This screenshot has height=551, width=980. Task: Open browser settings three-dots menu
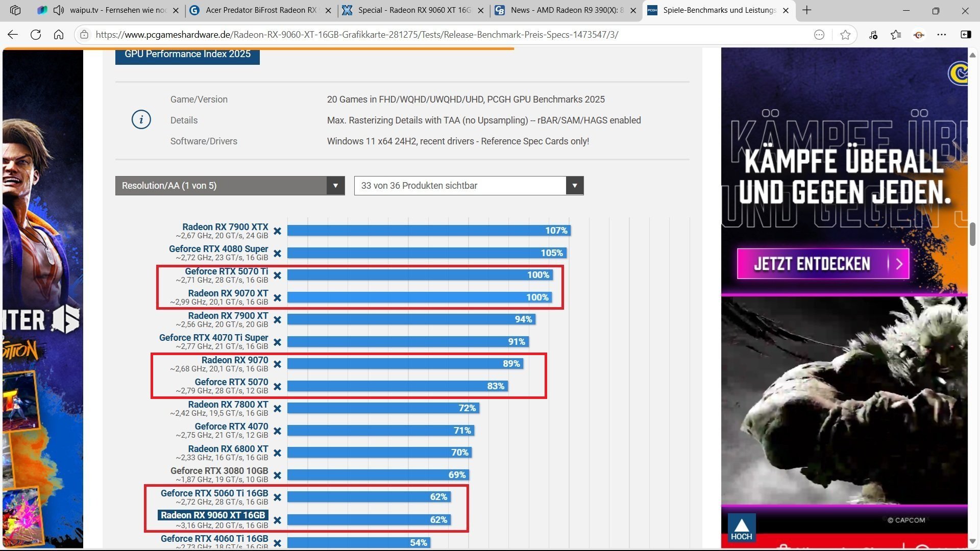tap(942, 35)
